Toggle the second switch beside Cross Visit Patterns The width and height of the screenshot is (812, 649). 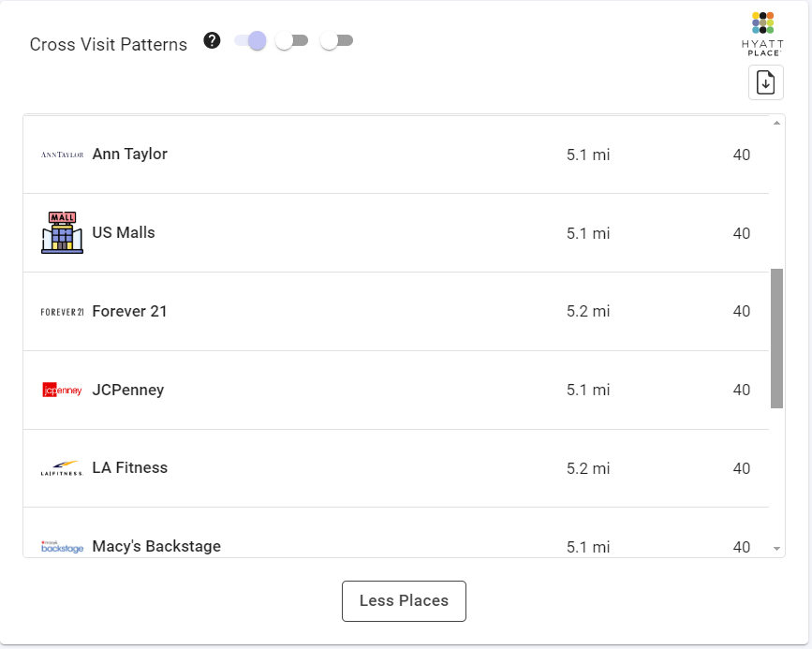291,40
